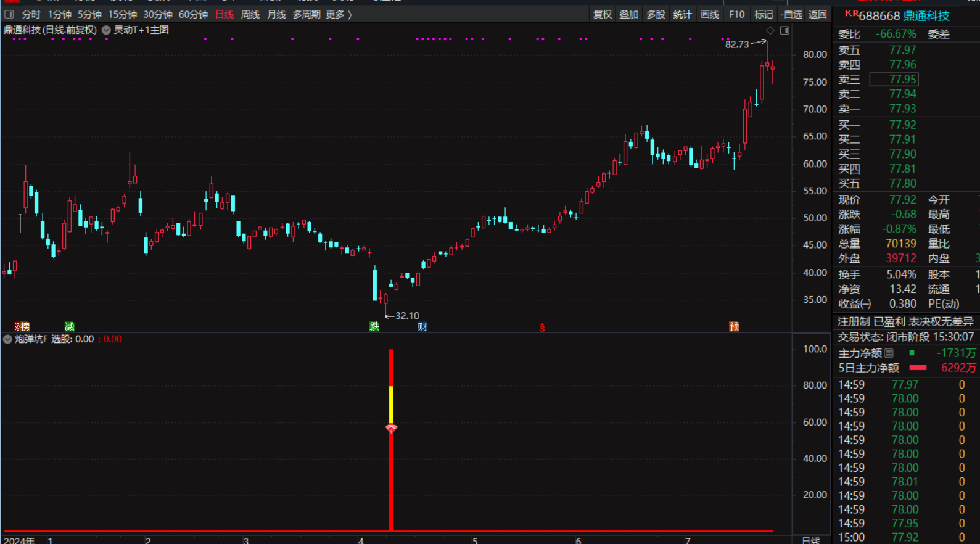Click the green 跌 event marker

374,326
